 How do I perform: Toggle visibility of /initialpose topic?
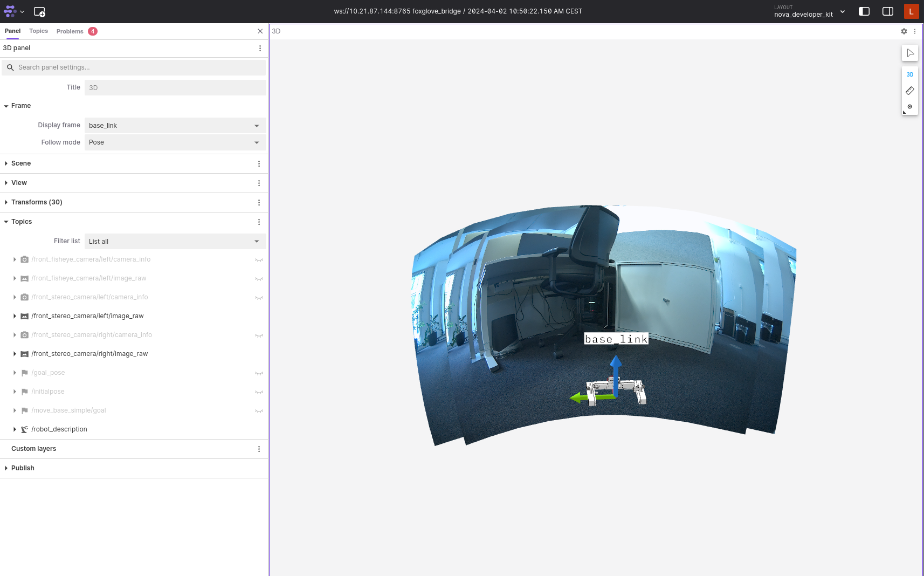pos(259,392)
